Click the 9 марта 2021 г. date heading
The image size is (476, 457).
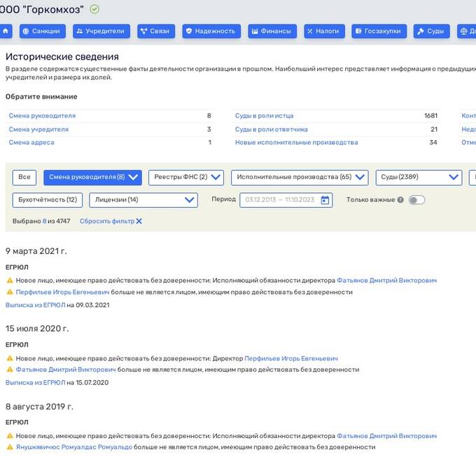click(x=36, y=251)
